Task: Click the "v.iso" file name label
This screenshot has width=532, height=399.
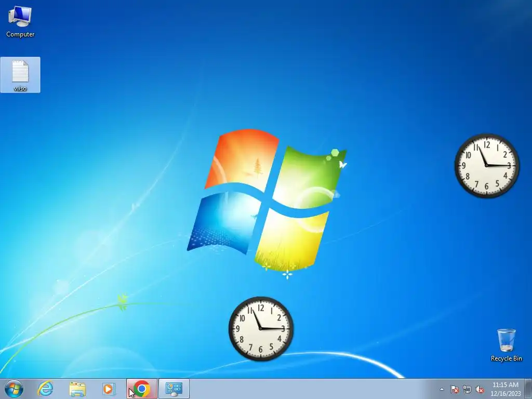Action: pyautogui.click(x=20, y=88)
